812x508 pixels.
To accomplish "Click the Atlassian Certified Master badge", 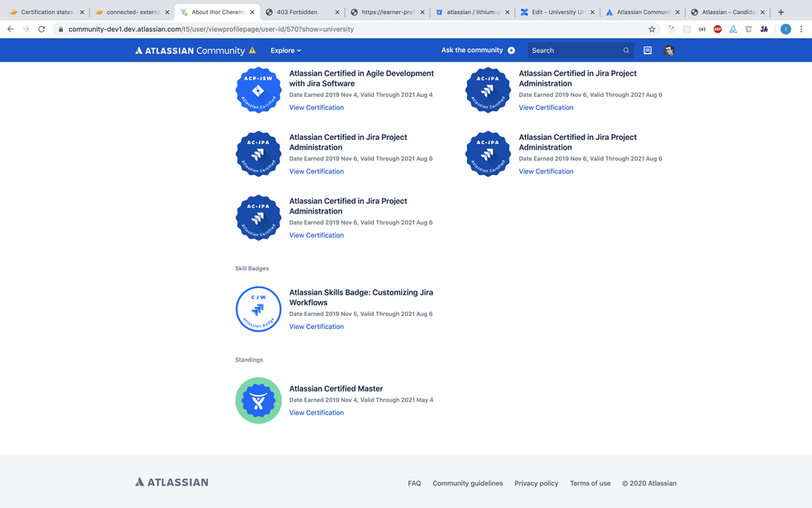I will 259,401.
